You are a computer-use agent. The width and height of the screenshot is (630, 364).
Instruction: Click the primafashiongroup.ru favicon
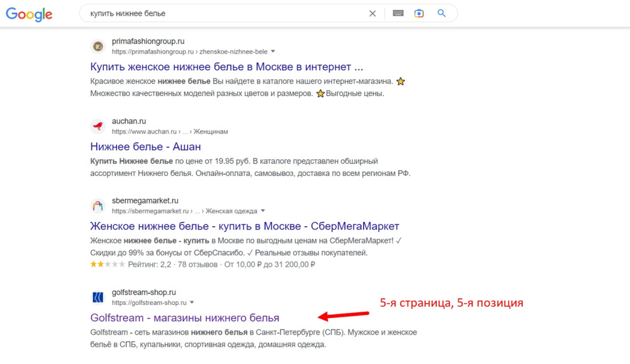(x=98, y=47)
